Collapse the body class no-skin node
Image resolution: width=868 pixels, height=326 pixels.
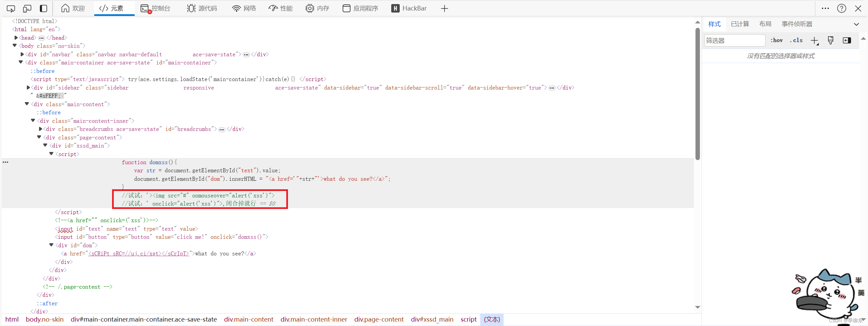15,45
